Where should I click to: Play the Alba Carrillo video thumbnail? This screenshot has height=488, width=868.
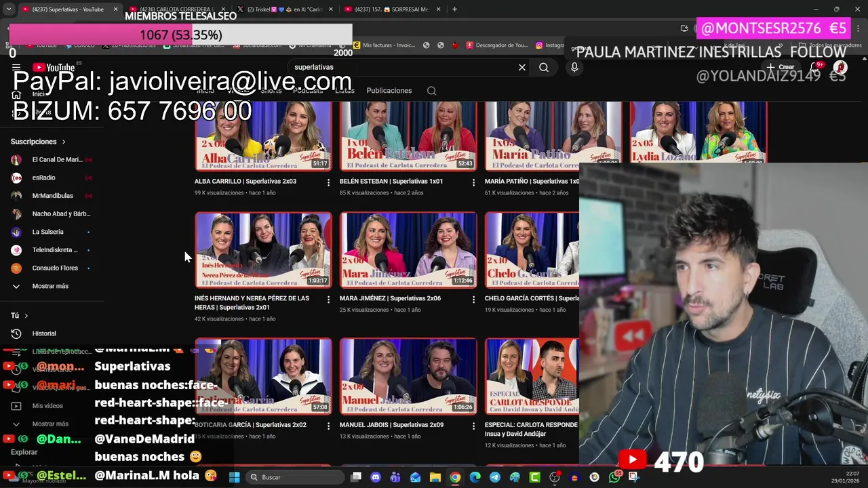coord(263,136)
